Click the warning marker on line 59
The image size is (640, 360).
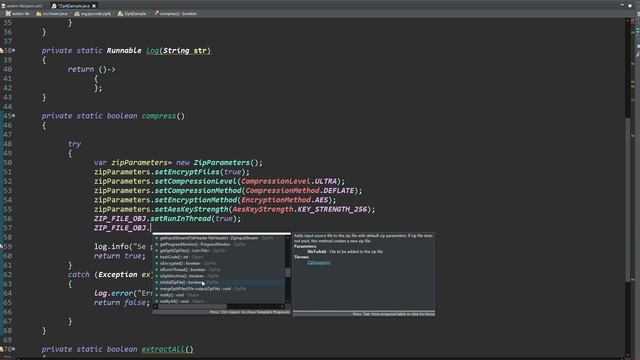pyautogui.click(x=2, y=247)
